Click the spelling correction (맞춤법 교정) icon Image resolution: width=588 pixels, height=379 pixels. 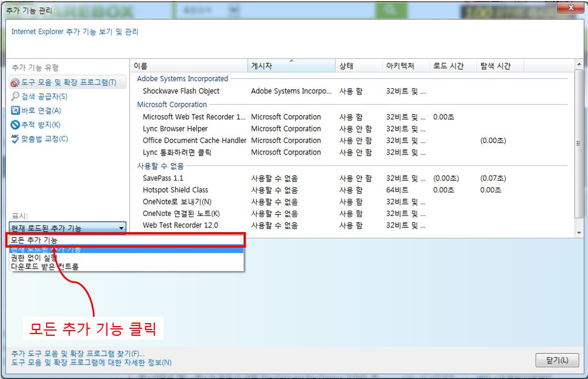16,139
